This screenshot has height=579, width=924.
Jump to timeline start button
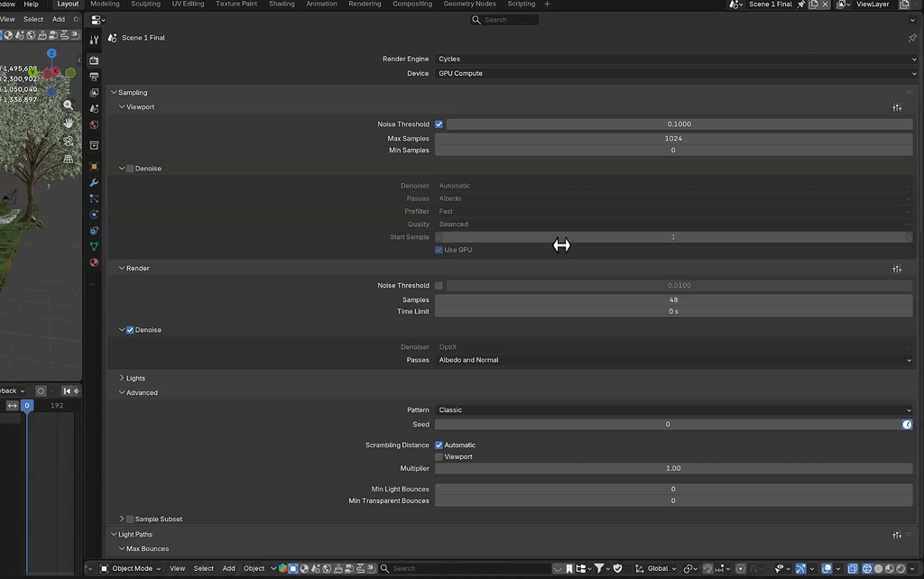(67, 391)
